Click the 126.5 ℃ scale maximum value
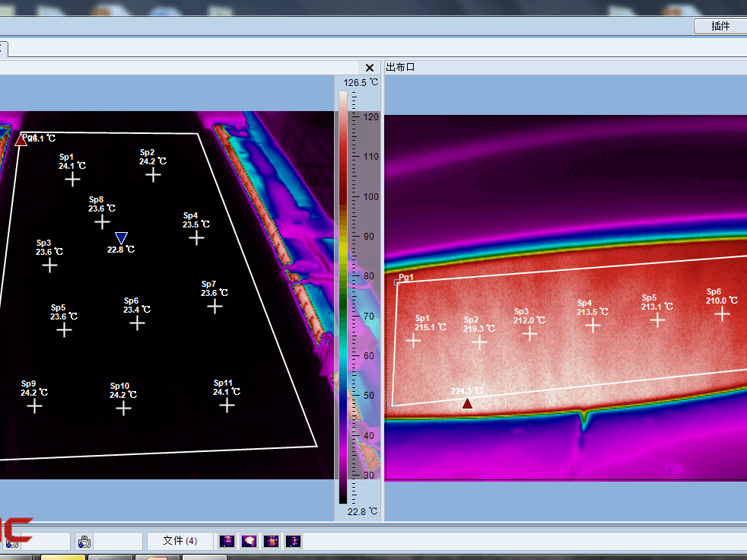747x560 pixels. (x=361, y=82)
